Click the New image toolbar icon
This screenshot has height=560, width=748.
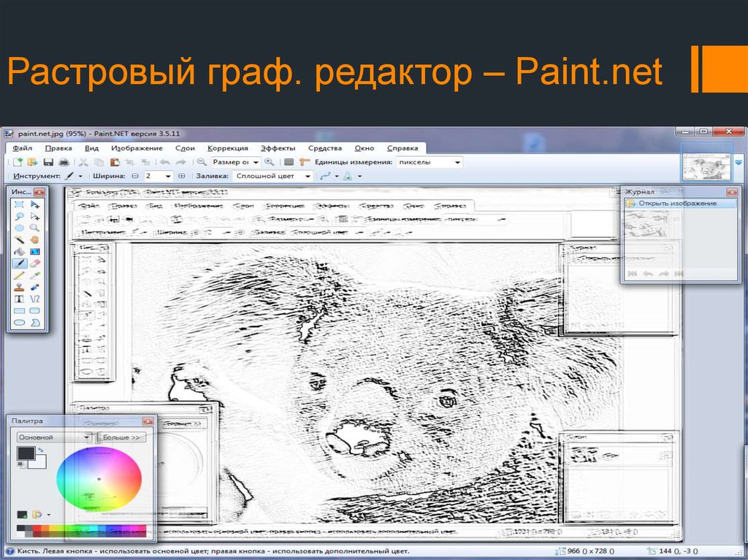pos(18,162)
